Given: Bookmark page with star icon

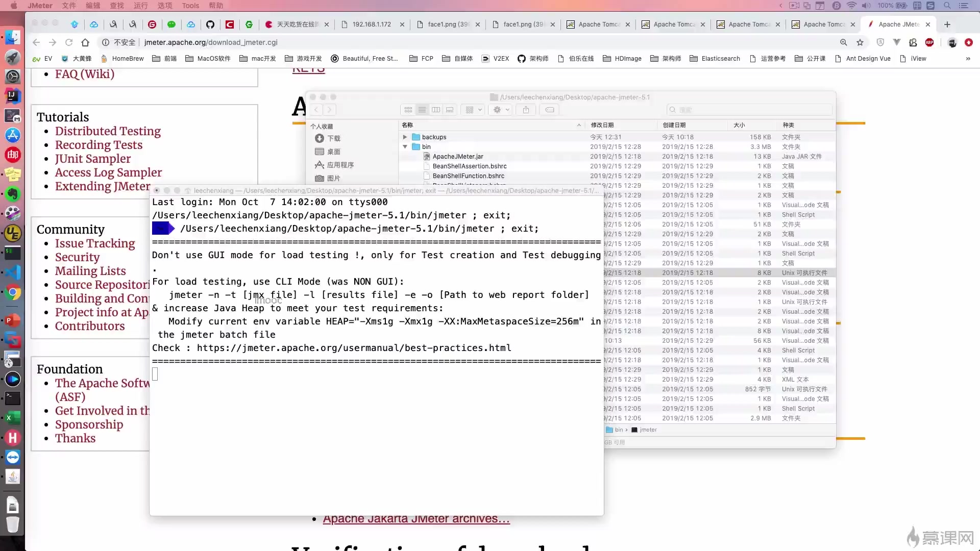Looking at the screenshot, I should point(860,42).
